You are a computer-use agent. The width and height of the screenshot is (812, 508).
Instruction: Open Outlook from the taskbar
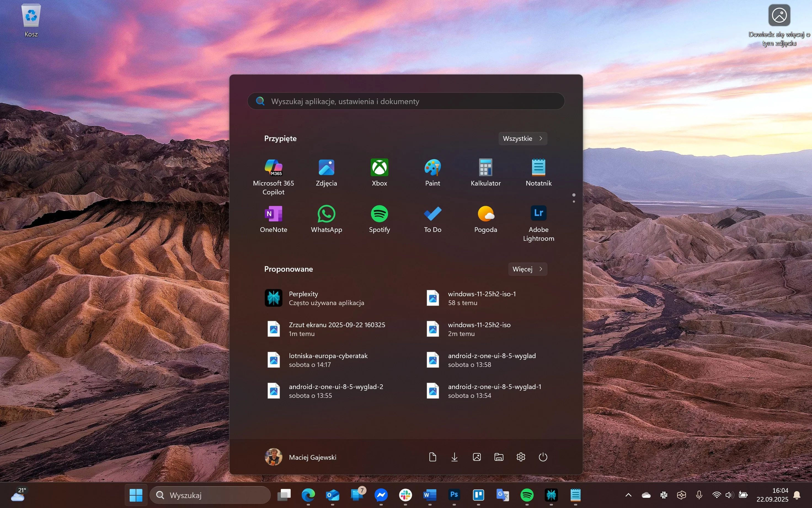(x=333, y=495)
